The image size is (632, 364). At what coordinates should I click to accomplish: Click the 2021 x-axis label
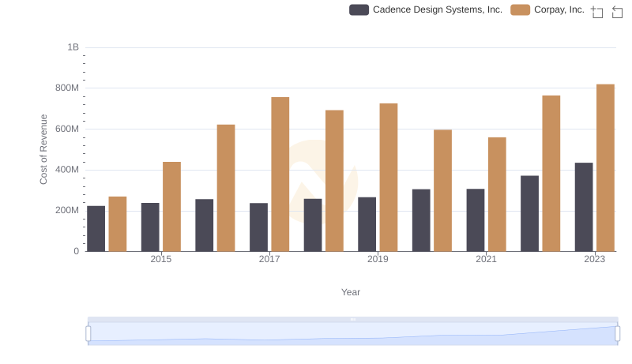[486, 259]
